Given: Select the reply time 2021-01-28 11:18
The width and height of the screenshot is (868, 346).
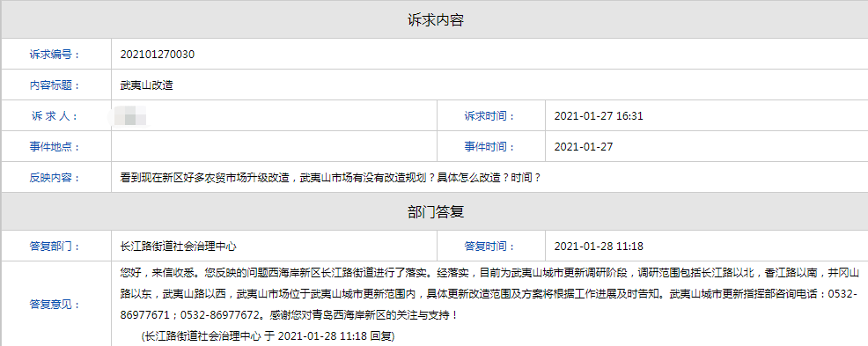Looking at the screenshot, I should tap(599, 247).
